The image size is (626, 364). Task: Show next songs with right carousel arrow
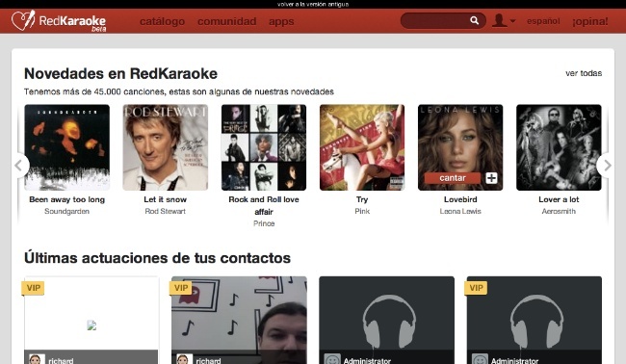click(x=607, y=166)
